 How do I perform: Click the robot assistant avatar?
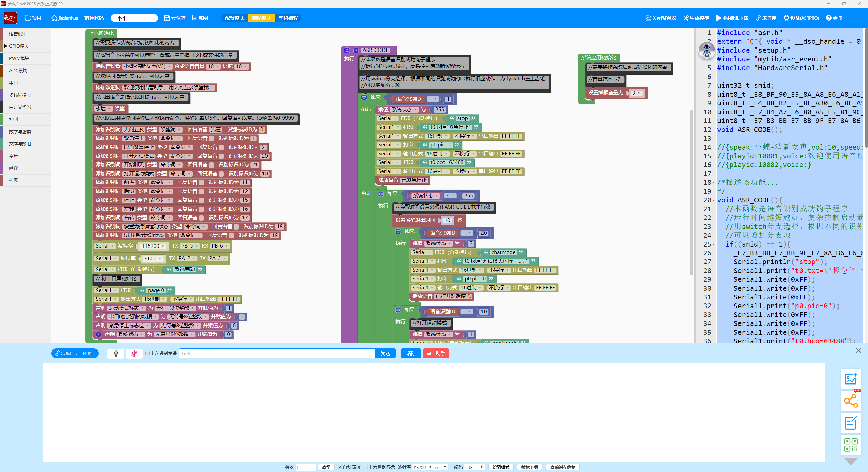point(707,50)
